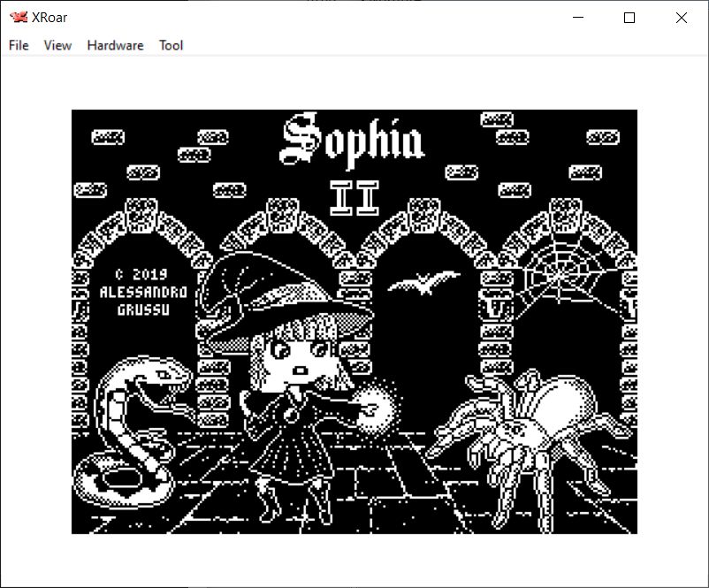The height and width of the screenshot is (588, 709).
Task: Minimize the XRoar window
Action: (x=579, y=18)
